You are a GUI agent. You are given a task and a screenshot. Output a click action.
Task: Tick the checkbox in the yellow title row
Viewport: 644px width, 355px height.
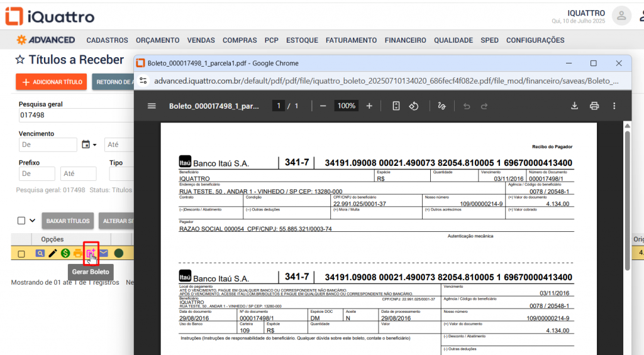coord(21,254)
